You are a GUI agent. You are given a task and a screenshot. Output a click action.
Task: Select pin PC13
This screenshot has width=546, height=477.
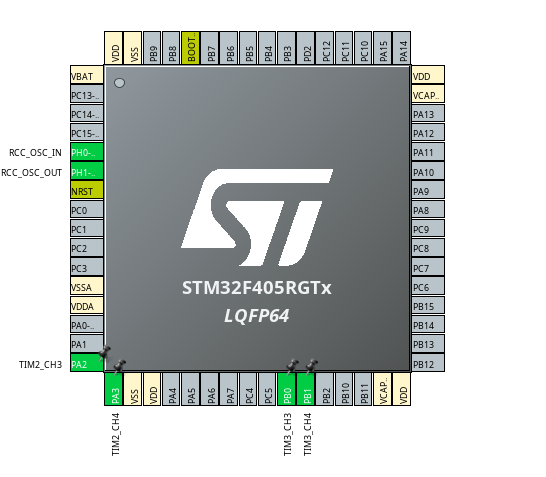[87, 94]
